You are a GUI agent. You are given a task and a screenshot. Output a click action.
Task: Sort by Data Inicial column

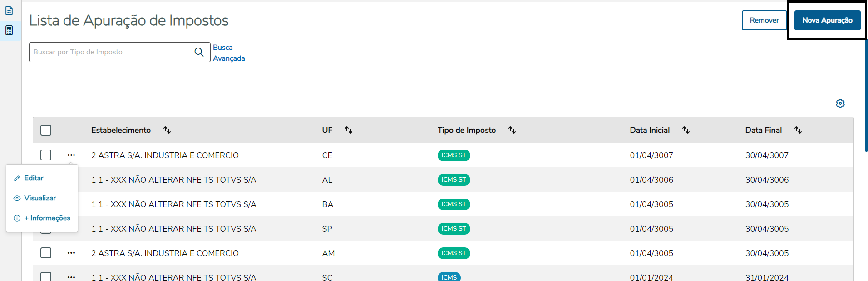tap(686, 130)
